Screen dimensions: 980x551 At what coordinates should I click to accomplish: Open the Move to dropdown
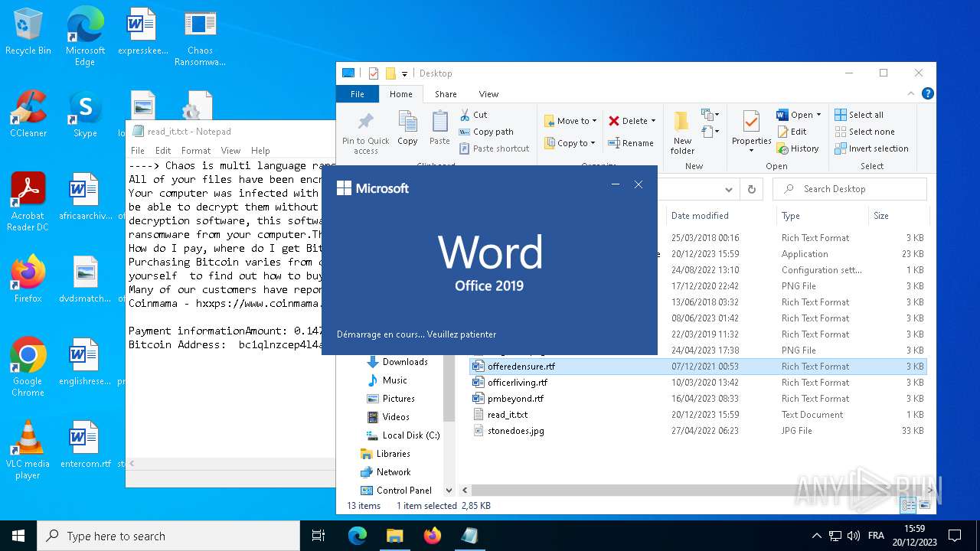point(570,121)
